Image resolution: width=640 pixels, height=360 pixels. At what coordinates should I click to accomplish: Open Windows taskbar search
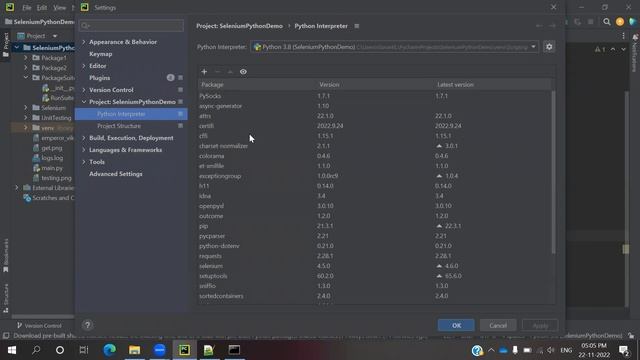pyautogui.click(x=36, y=350)
